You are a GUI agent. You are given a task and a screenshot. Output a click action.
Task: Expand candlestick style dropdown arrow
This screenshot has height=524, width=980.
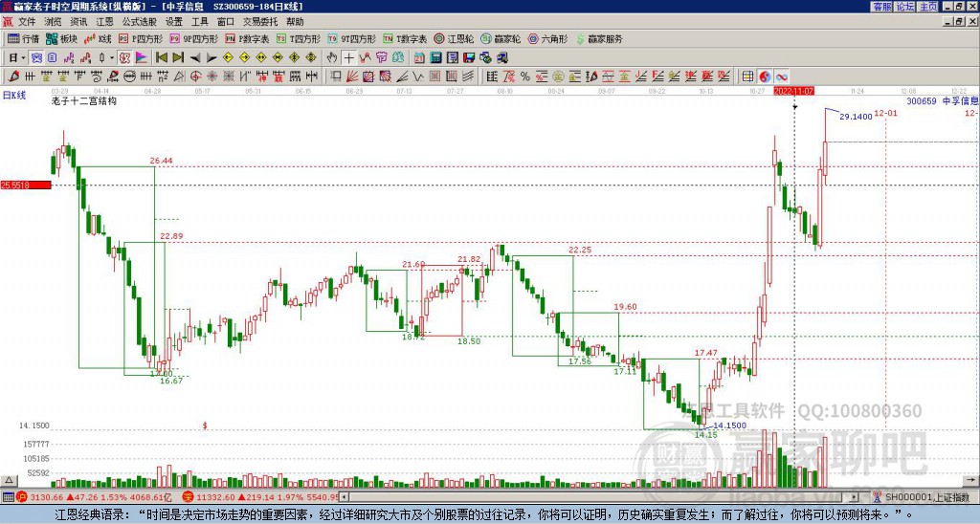112,58
